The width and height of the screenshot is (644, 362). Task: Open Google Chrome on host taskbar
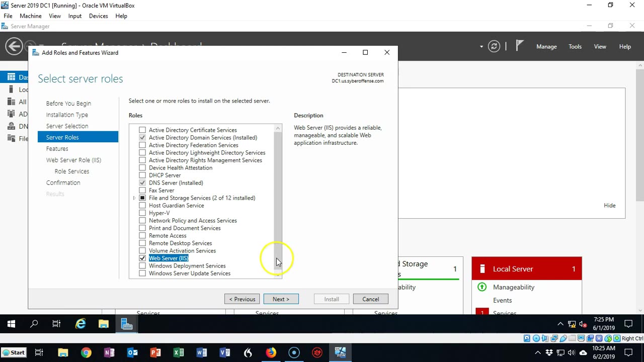pyautogui.click(x=86, y=352)
